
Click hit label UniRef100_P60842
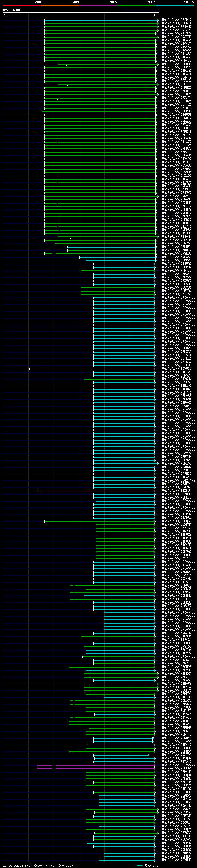click(177, 406)
